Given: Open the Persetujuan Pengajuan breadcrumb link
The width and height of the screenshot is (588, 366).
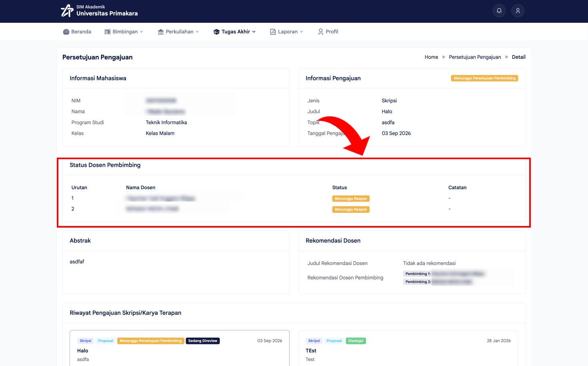Looking at the screenshot, I should (475, 57).
